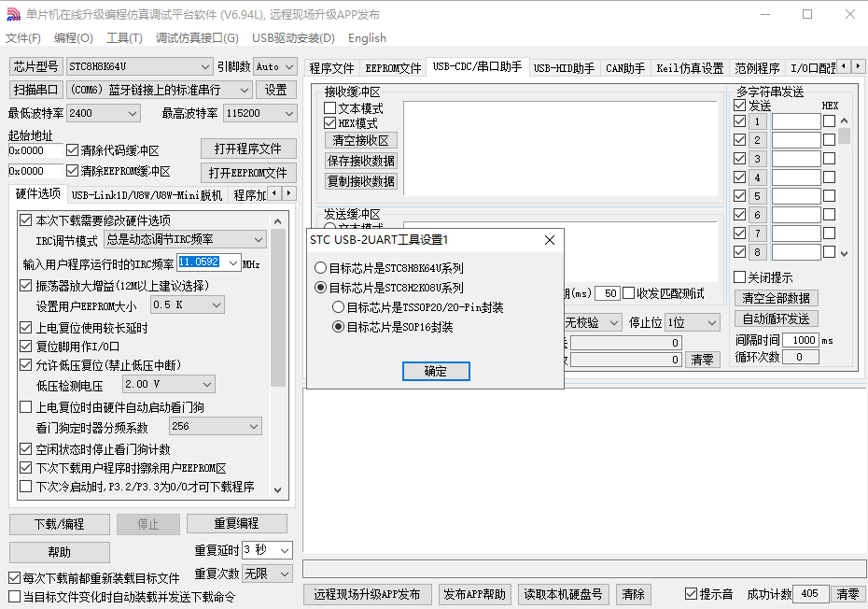Click 间隔时间 1000 ms input field
868x609 pixels.
pyautogui.click(x=801, y=340)
